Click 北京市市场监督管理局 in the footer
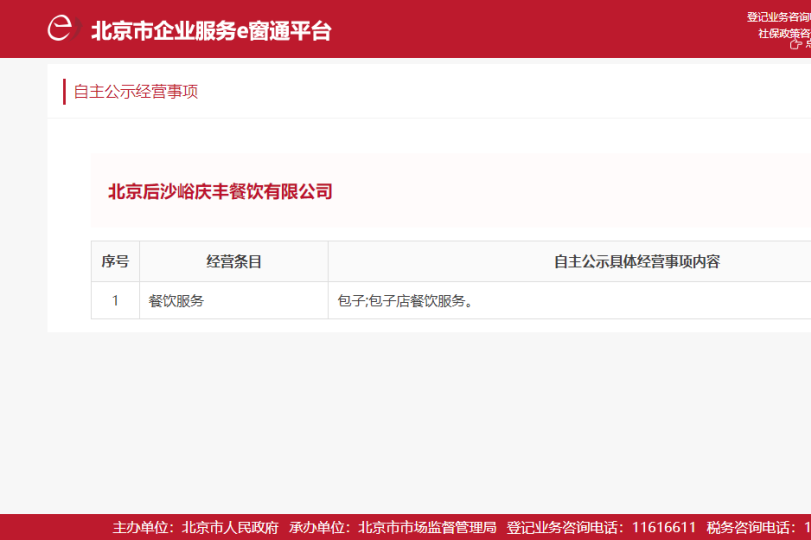The width and height of the screenshot is (811, 540). pyautogui.click(x=427, y=527)
